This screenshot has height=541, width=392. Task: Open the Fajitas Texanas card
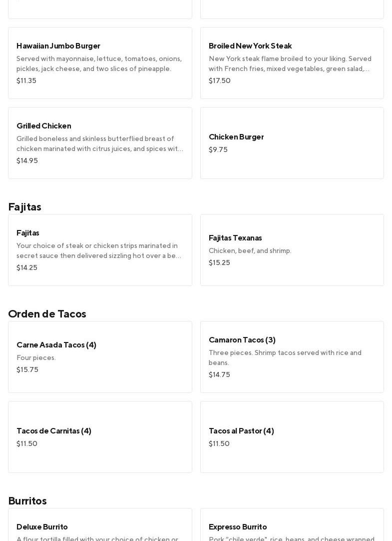point(292,249)
